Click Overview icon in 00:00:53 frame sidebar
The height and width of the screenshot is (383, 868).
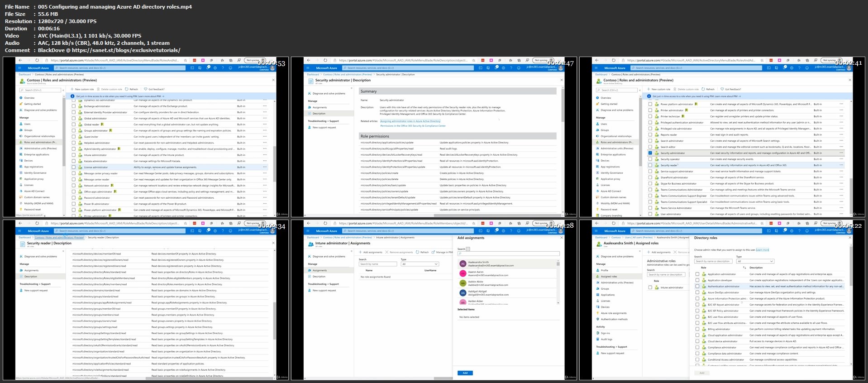click(x=21, y=98)
